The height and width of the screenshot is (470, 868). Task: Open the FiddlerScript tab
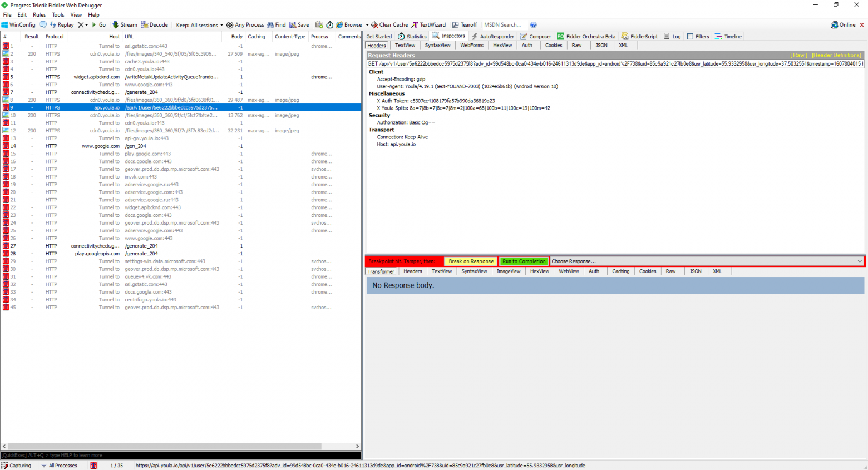639,37
